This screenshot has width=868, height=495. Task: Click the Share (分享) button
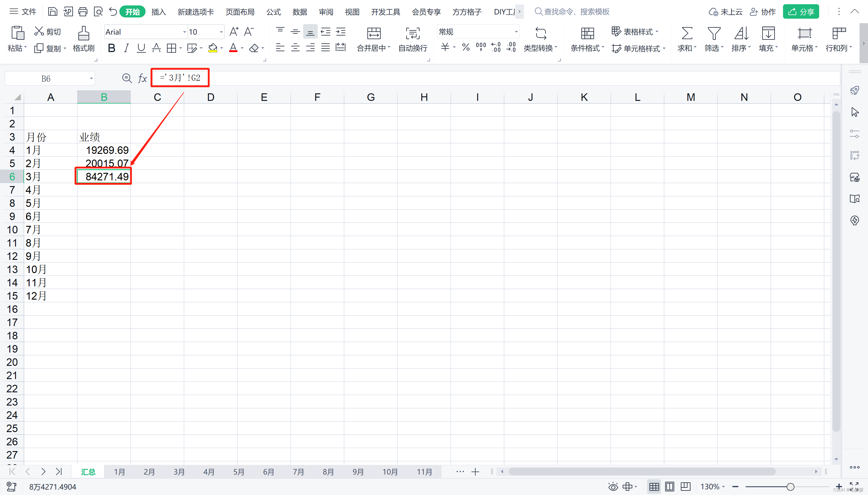coord(800,12)
